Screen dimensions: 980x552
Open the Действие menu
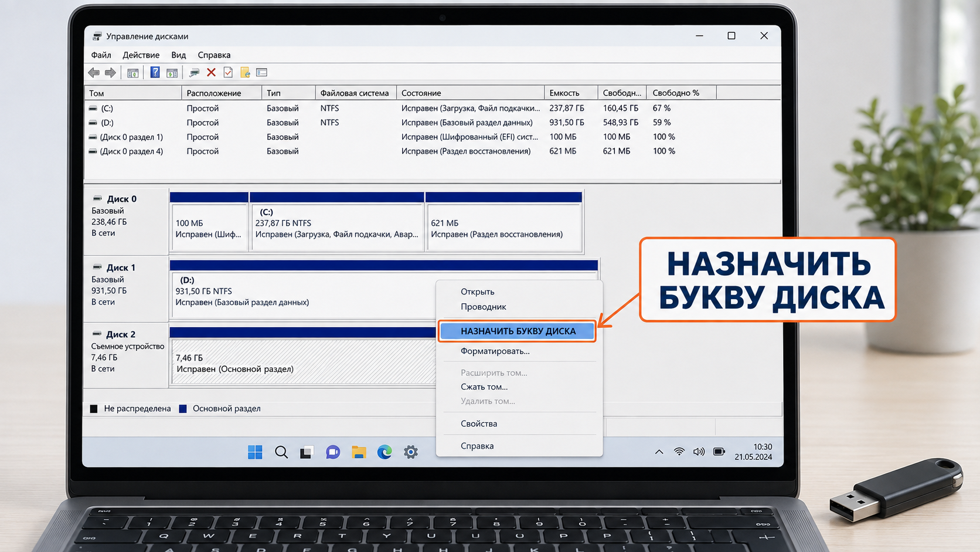pyautogui.click(x=141, y=55)
